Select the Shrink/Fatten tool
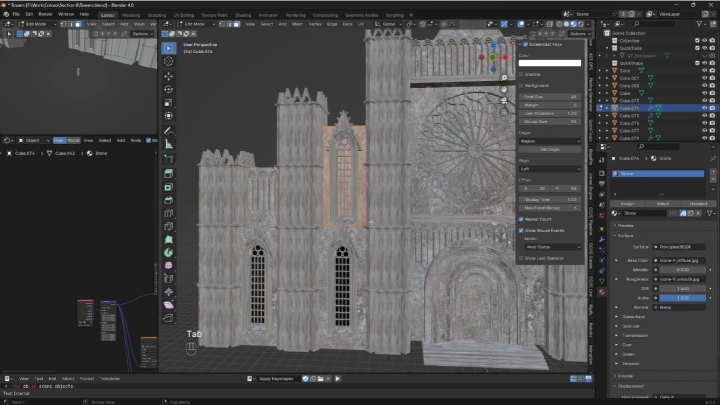The height and width of the screenshot is (405, 720). point(169,292)
